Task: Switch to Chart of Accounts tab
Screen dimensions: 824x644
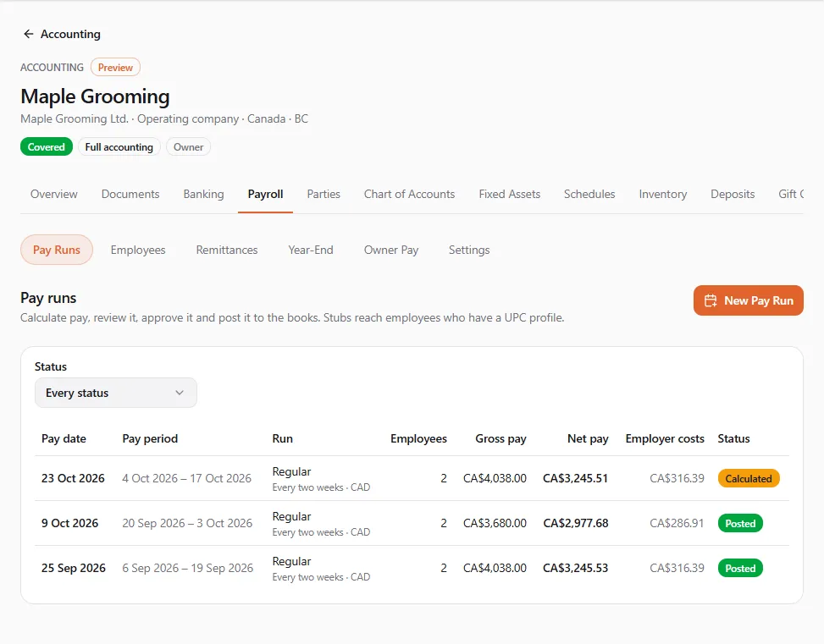Action: point(409,194)
